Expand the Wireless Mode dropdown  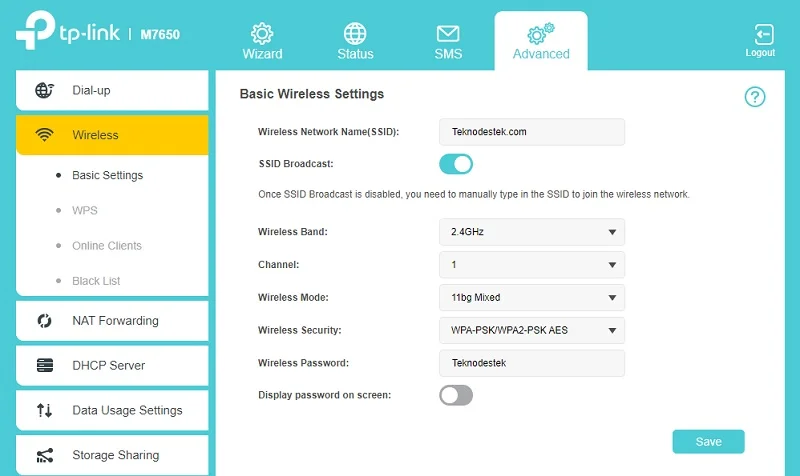coord(531,298)
